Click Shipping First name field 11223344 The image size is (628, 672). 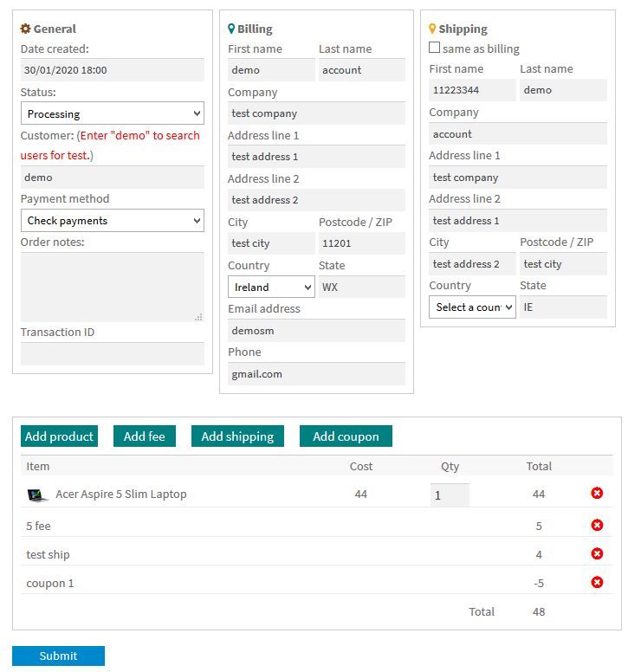(472, 90)
